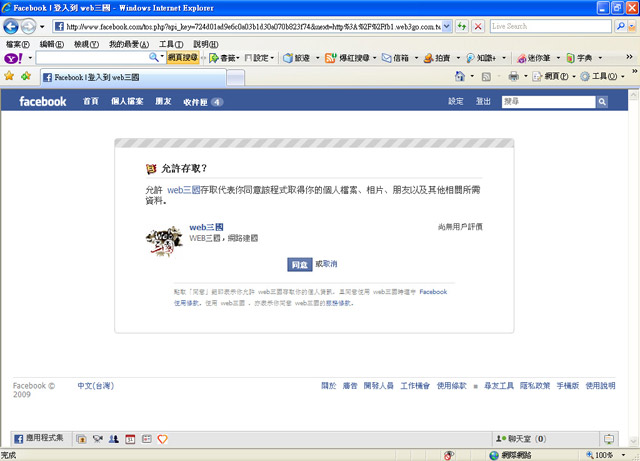Viewport: 640px width, 461px height.
Task: Expand the address bar history dropdown
Action: point(447,27)
